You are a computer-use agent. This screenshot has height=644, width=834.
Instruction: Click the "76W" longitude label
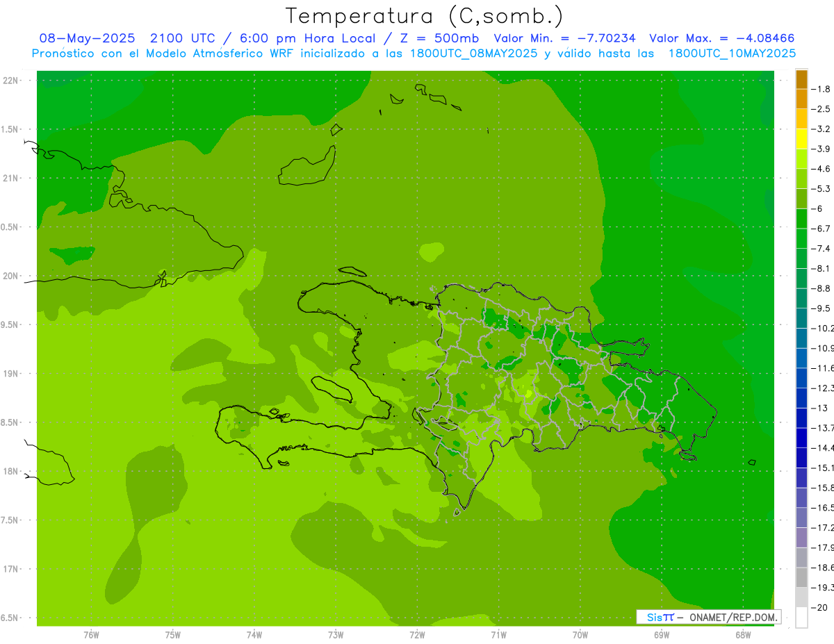tap(91, 634)
